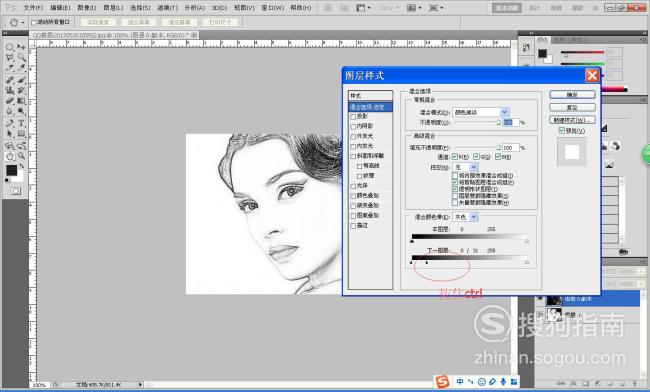Open the 滤镜(T) menu

(167, 8)
